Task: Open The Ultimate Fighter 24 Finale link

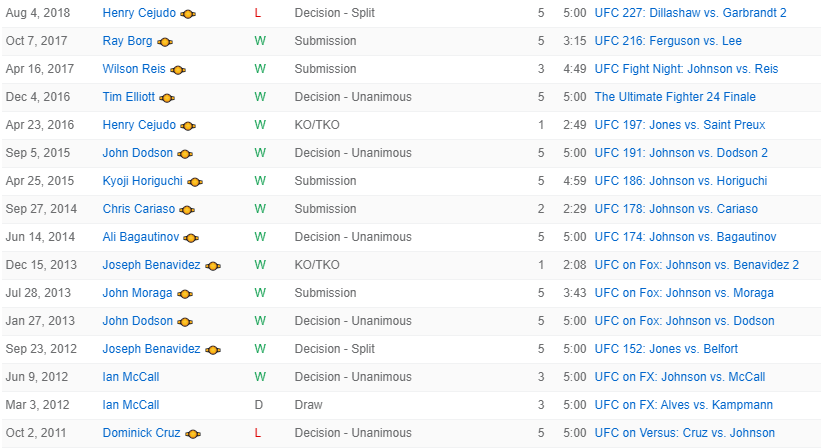Action: click(675, 97)
